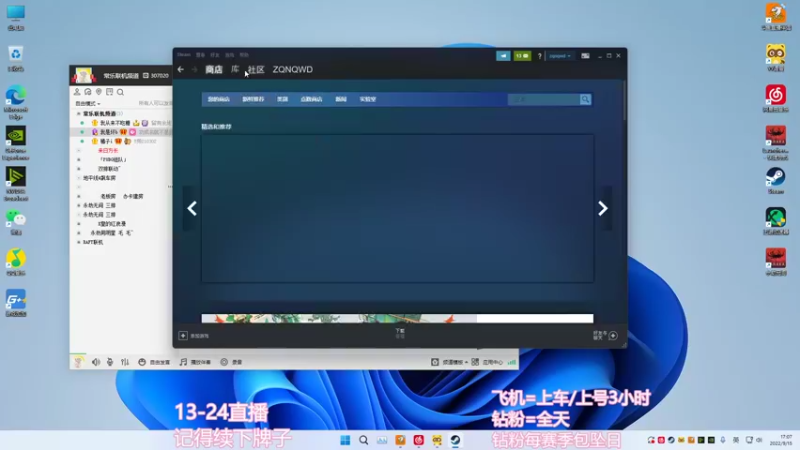This screenshot has height=450, width=800.
Task: Collapse the 常乐联机频道 channel tree
Action: pyautogui.click(x=79, y=114)
